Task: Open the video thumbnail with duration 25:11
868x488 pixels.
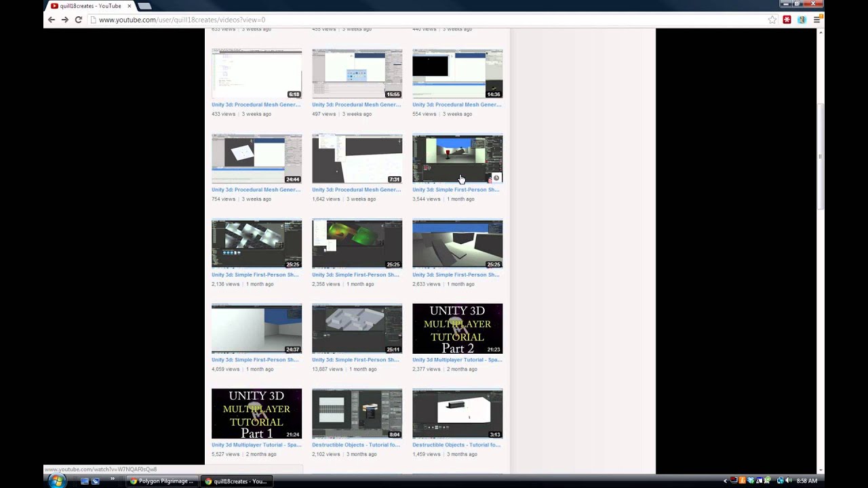Action: tap(357, 329)
